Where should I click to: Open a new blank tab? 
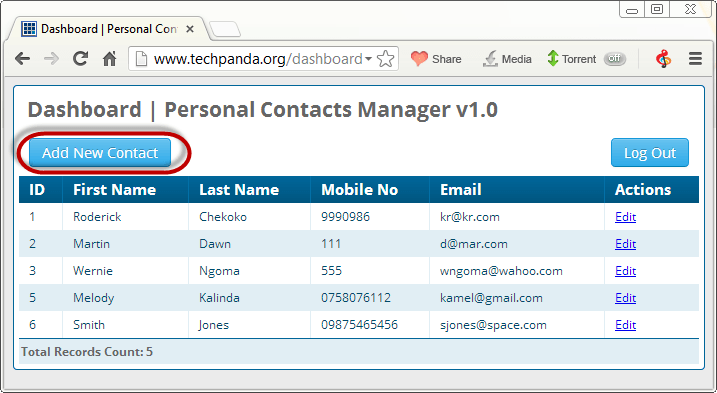pyautogui.click(x=225, y=29)
